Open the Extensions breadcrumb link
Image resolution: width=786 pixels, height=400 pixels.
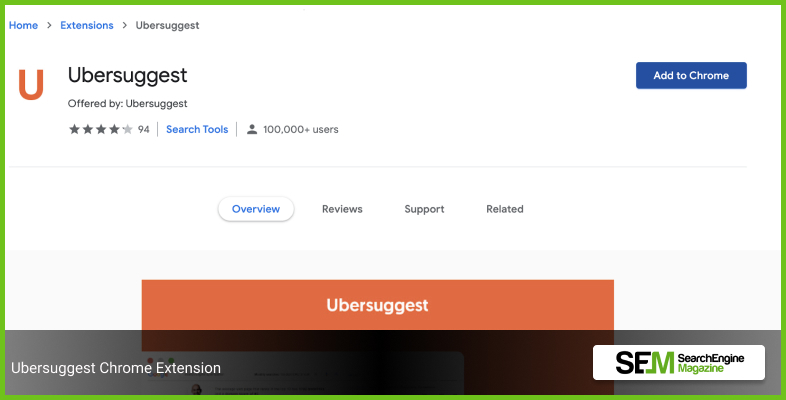(87, 25)
